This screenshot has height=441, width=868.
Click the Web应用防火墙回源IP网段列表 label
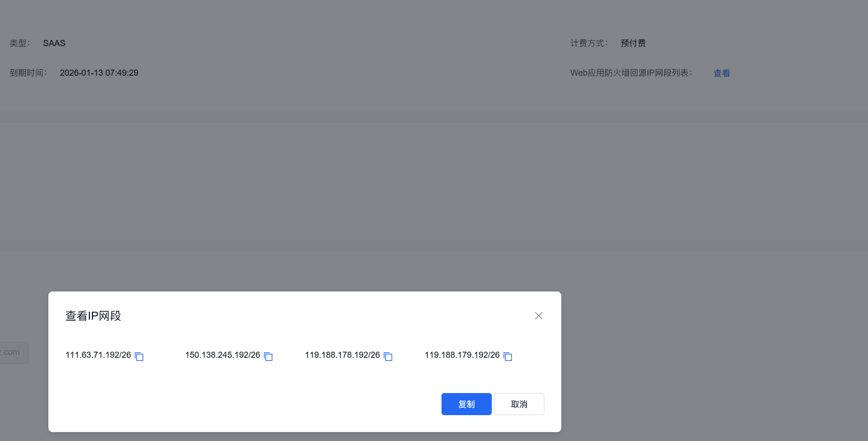tap(631, 73)
